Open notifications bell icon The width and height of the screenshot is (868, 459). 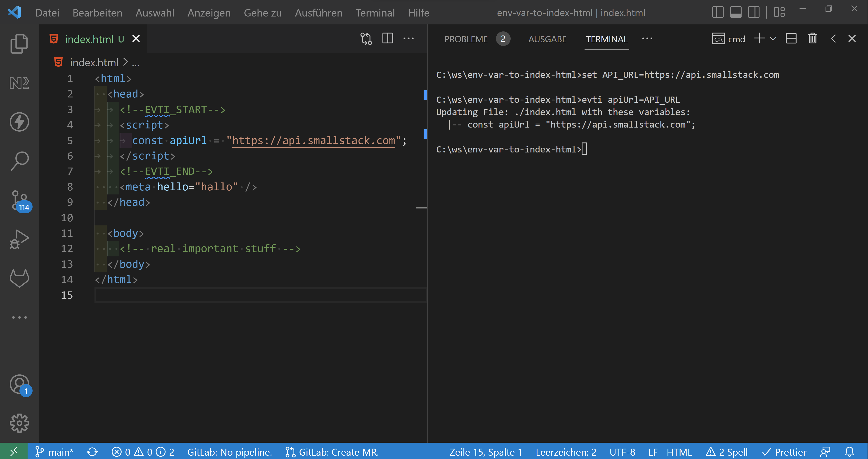click(849, 452)
